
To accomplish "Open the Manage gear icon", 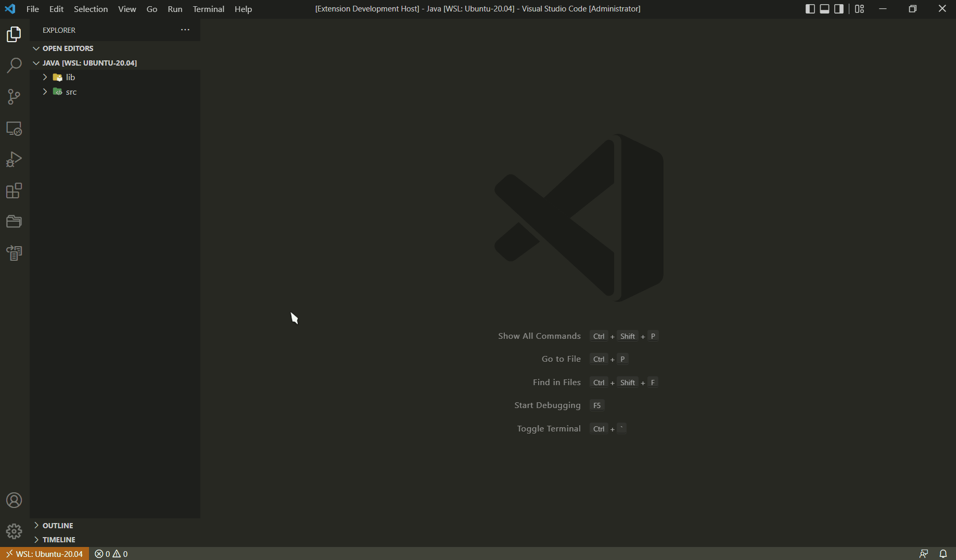I will (14, 531).
